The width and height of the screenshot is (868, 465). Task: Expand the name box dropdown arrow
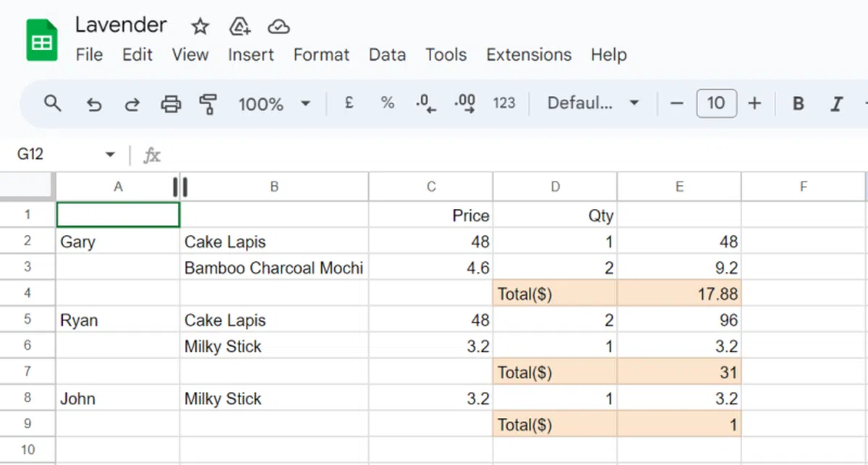(110, 155)
